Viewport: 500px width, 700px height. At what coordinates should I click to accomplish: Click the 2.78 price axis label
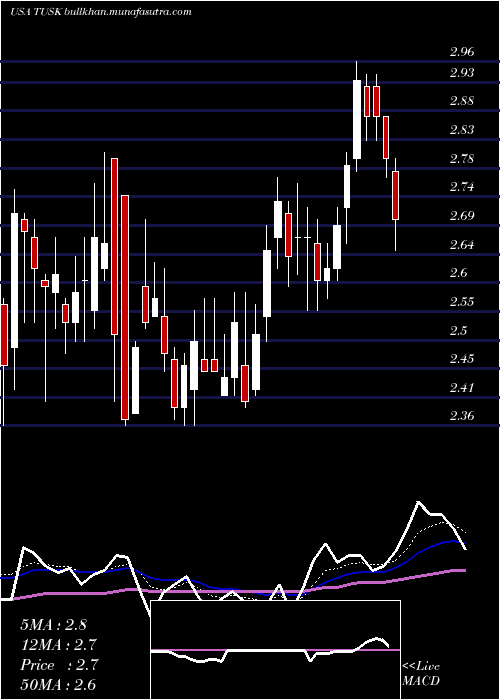(462, 158)
